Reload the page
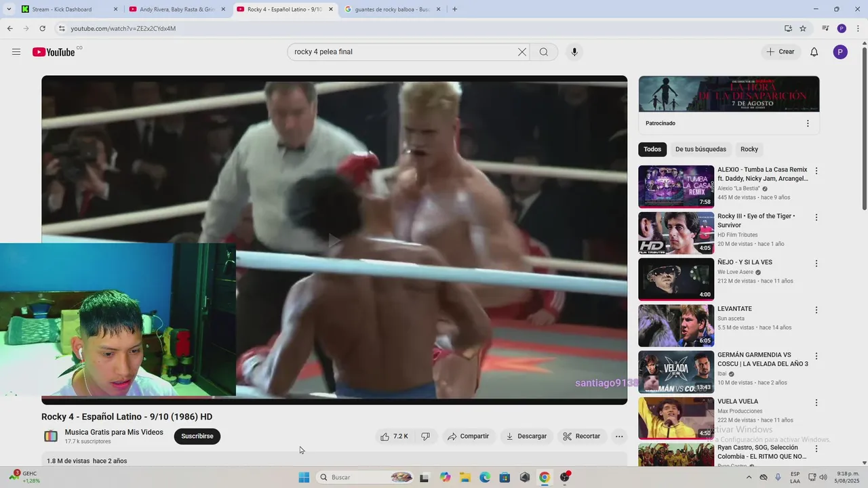This screenshot has height=488, width=868. pos(42,28)
